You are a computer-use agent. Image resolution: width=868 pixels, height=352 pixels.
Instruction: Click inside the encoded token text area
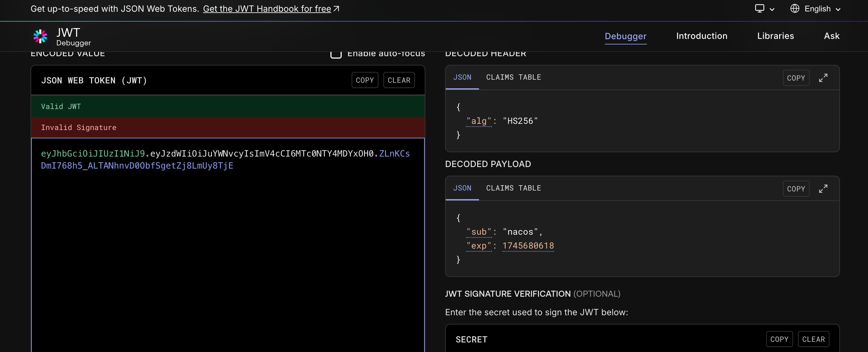tap(228, 245)
